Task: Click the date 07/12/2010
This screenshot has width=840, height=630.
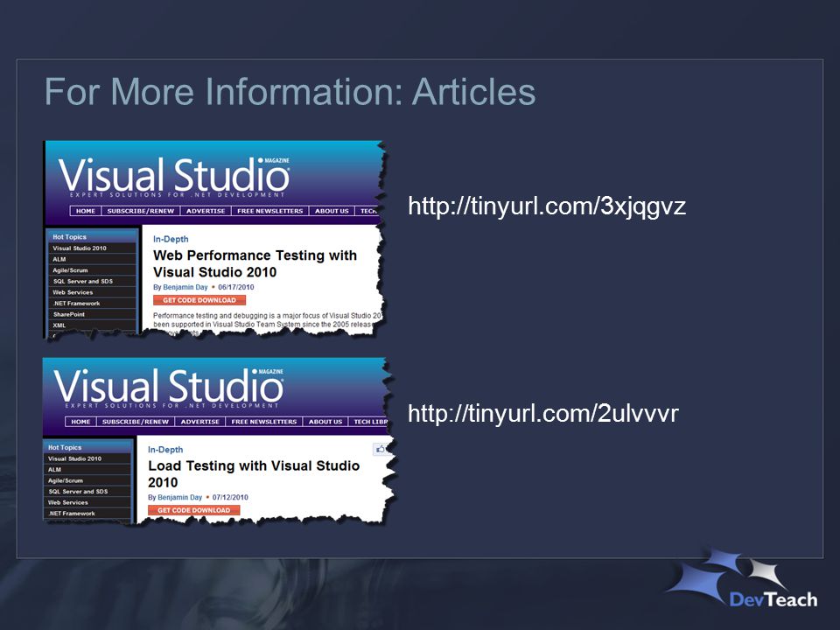Action: 230,497
